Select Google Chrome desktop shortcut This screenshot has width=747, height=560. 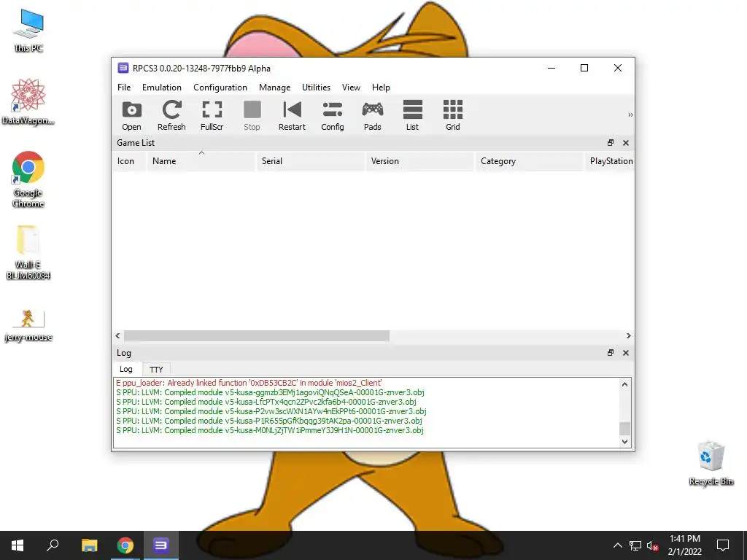[28, 179]
